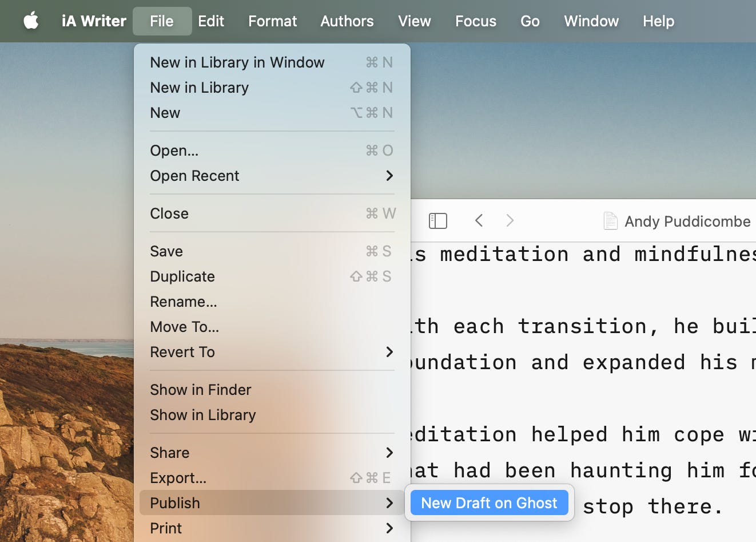Choose New in Library in Window

click(x=272, y=62)
